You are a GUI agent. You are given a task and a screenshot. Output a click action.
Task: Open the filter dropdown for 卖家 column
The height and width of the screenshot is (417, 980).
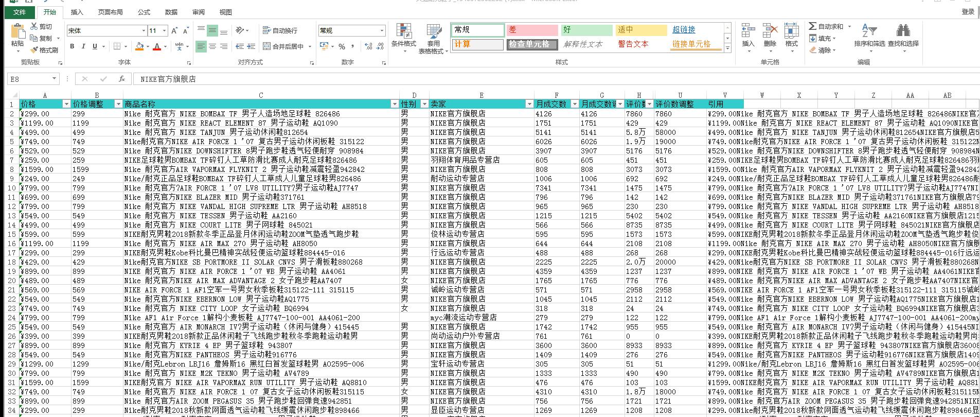pyautogui.click(x=529, y=104)
